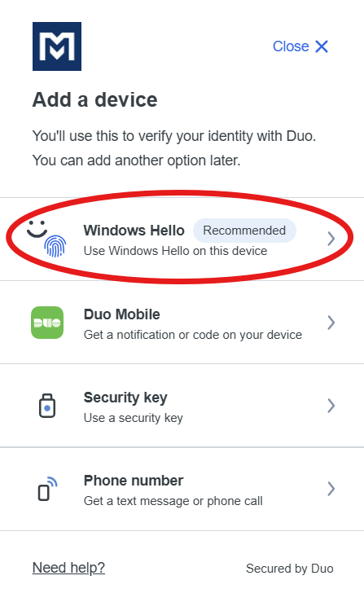364x602 pixels.
Task: Click the X icon beside Close
Action: (322, 46)
